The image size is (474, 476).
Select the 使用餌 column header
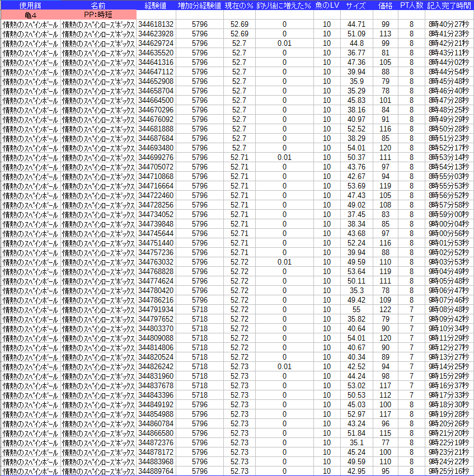click(30, 5)
